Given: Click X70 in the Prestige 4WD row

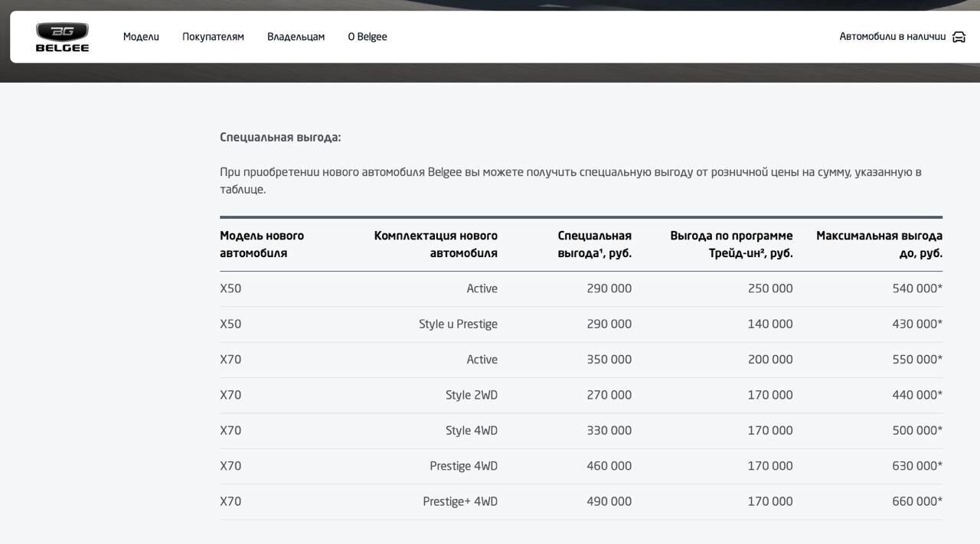Looking at the screenshot, I should [x=230, y=466].
